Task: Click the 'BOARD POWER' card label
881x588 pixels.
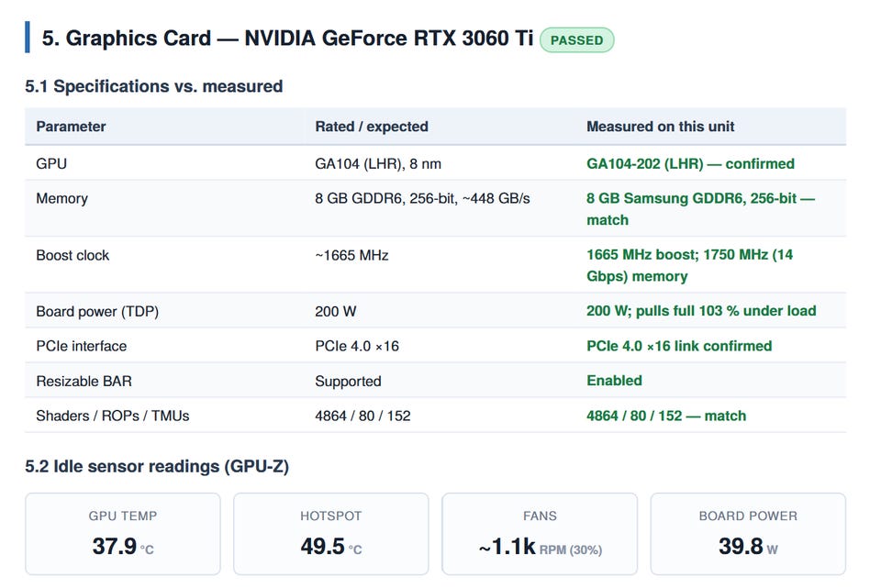Action: tap(748, 516)
